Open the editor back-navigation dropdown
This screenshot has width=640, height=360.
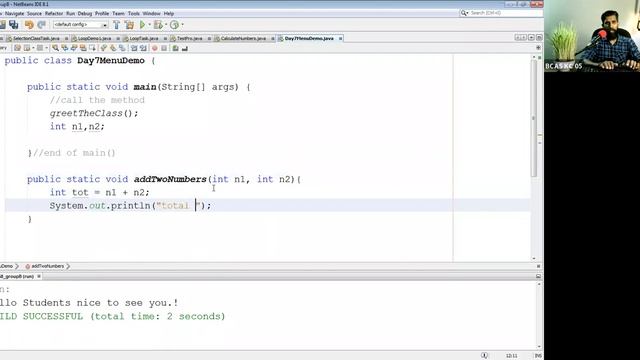coord(33,48)
